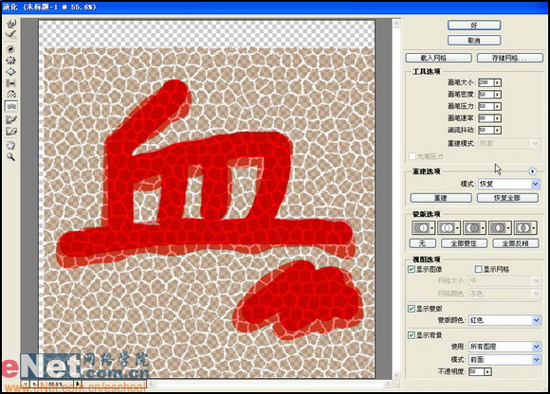Toggle the 显示背景 checkbox
Screen dimensions: 550x394
click(x=411, y=335)
